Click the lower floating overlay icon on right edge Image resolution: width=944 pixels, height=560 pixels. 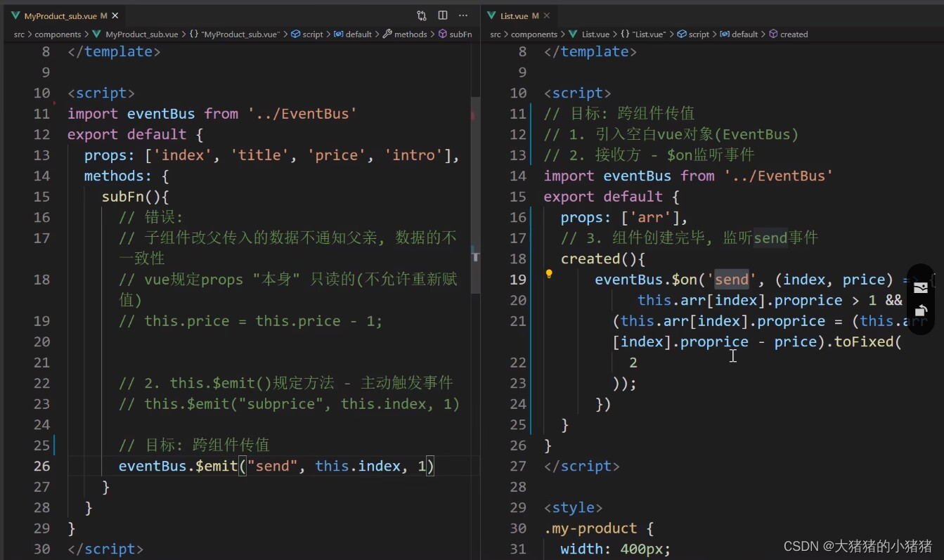[x=920, y=311]
